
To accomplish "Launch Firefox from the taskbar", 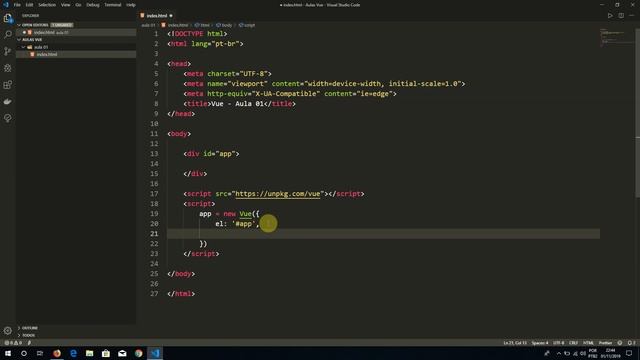I will coord(57,353).
